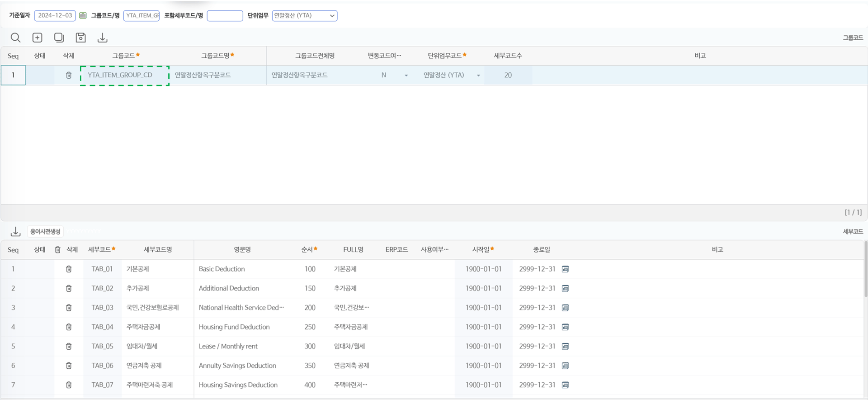Select the YTA_ITEM_GROUP_CD cell
The image size is (868, 400).
125,75
